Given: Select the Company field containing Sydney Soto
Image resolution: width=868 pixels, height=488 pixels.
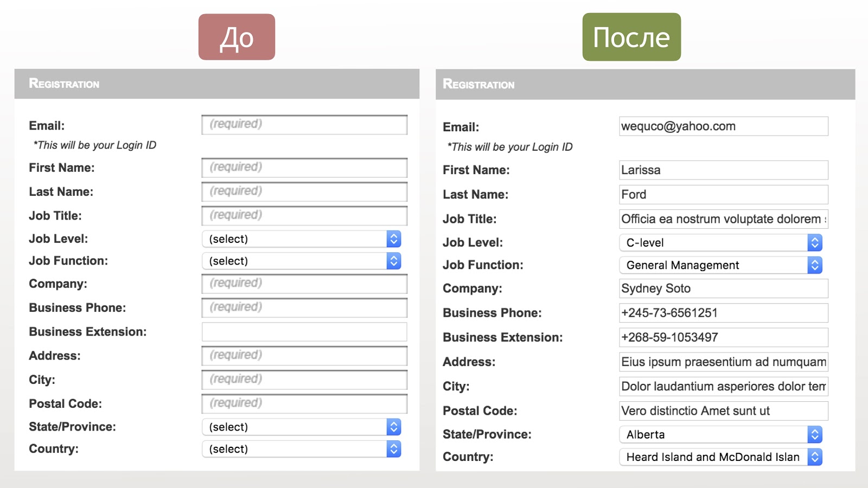Looking at the screenshot, I should (x=723, y=288).
